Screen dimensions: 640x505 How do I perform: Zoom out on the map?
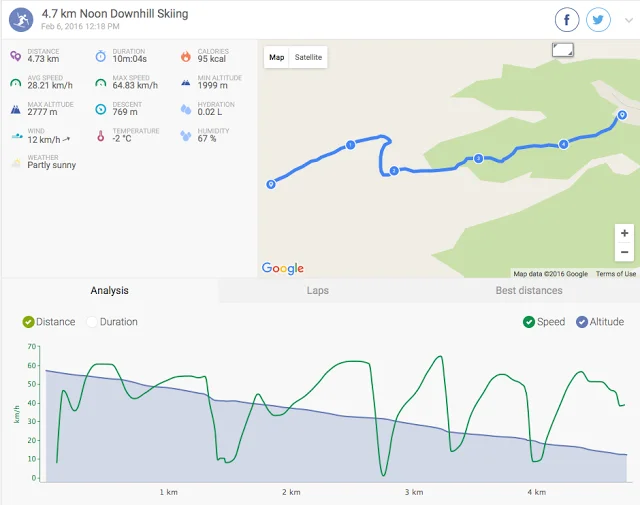(624, 252)
